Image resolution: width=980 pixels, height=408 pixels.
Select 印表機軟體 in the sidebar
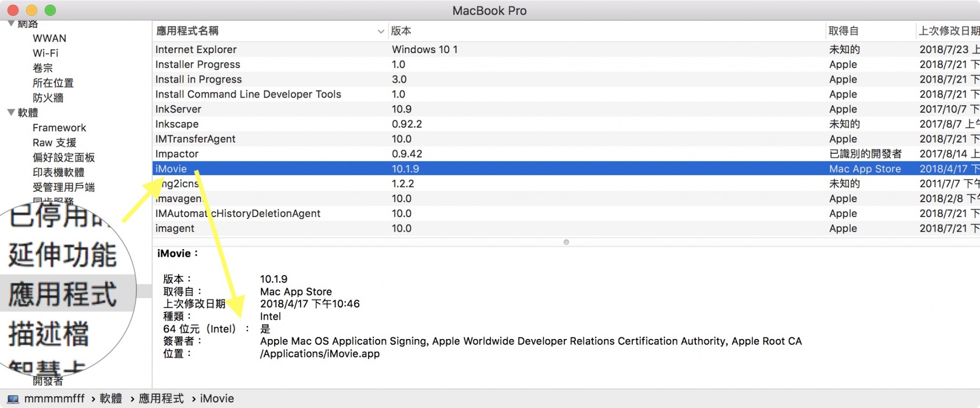coord(59,172)
